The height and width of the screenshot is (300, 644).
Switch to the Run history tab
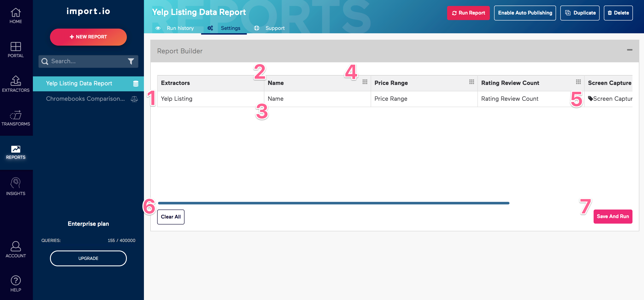(x=180, y=28)
